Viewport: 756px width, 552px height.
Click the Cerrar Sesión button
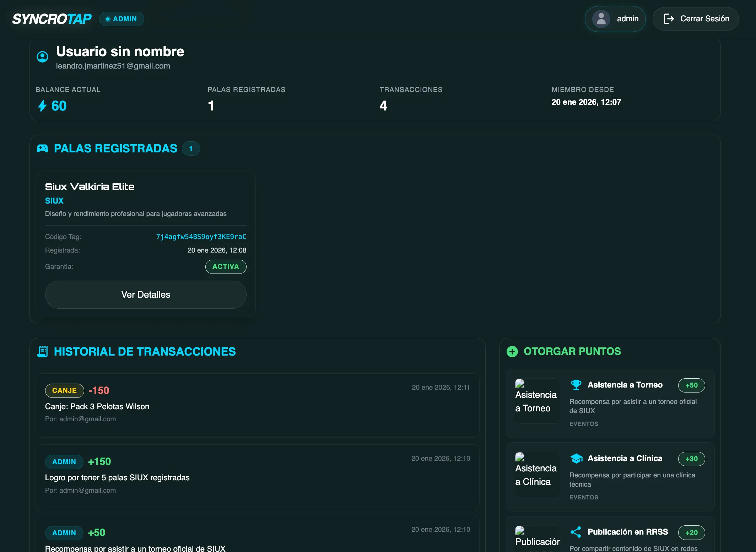point(696,19)
